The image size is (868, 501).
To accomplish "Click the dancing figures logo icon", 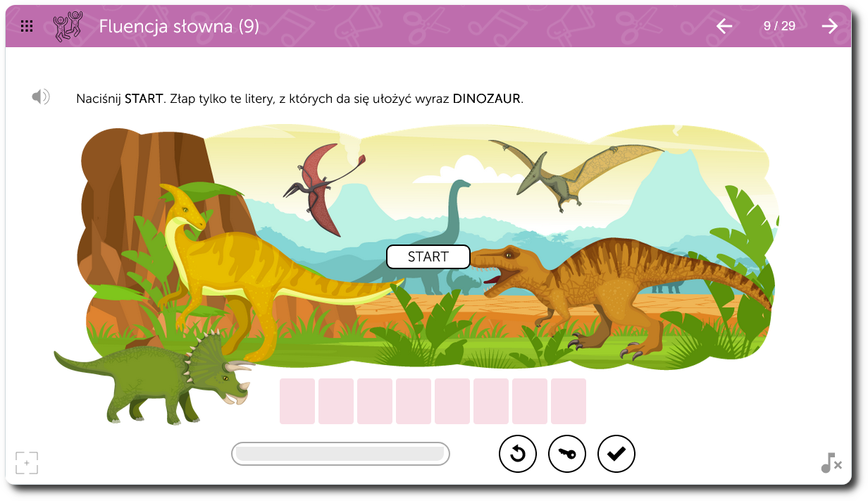I will point(68,26).
